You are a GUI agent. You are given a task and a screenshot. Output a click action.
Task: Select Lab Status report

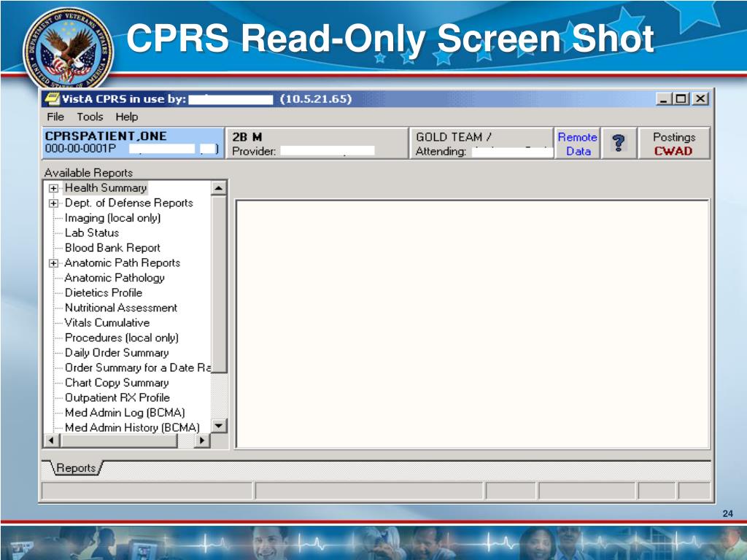(x=92, y=233)
